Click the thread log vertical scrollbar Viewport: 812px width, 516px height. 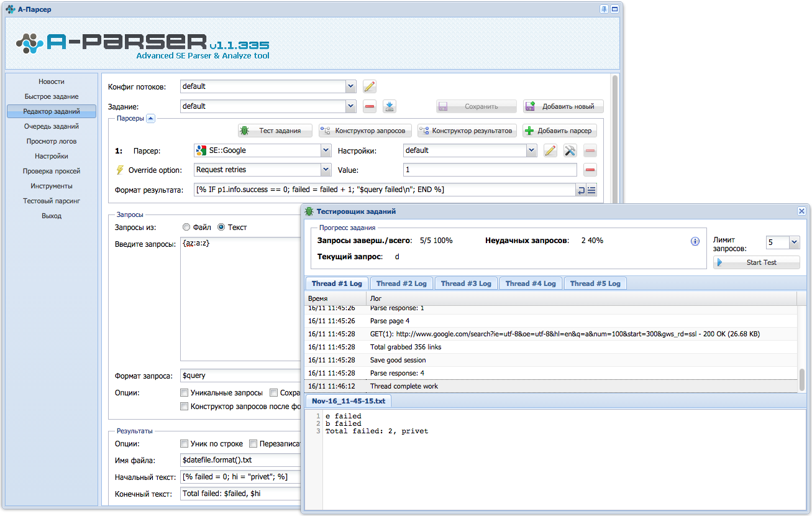pyautogui.click(x=802, y=380)
